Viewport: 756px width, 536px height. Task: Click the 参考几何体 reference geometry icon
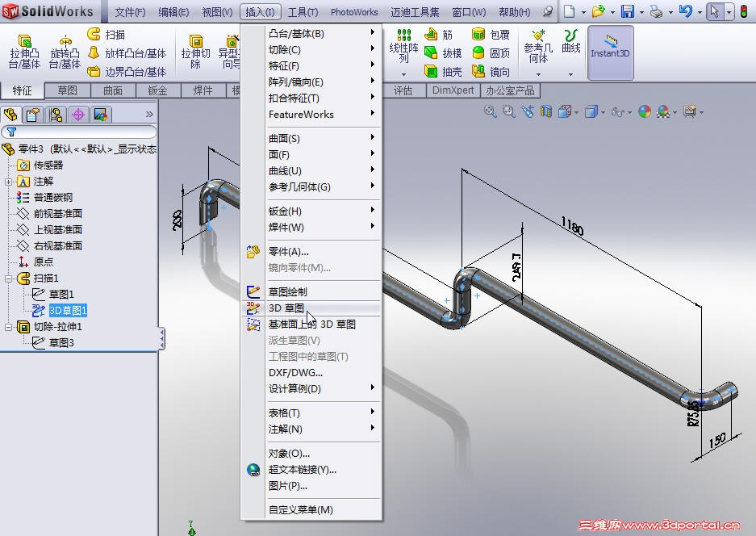pyautogui.click(x=538, y=36)
